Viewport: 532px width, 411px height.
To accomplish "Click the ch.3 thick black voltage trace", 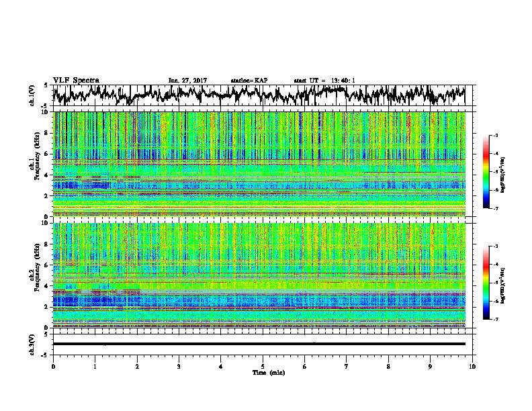I will coord(259,344).
